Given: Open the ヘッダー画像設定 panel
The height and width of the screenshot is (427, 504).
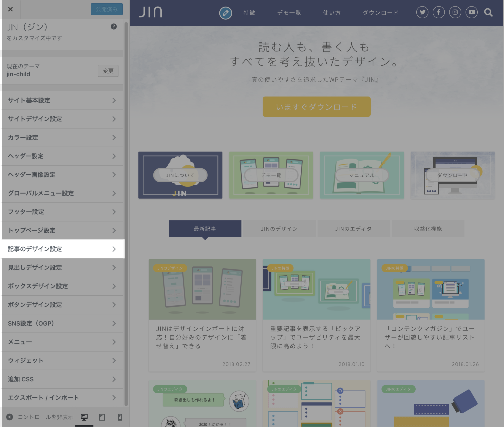Looking at the screenshot, I should pos(62,175).
